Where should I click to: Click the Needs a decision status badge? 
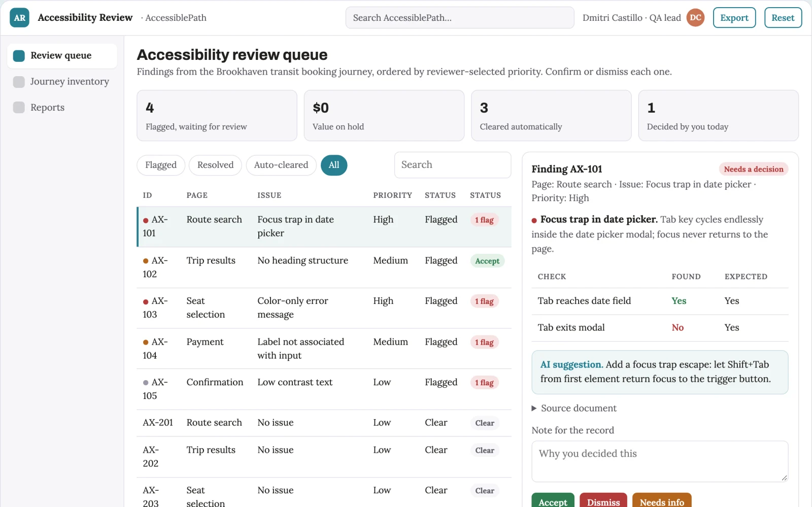pyautogui.click(x=754, y=170)
